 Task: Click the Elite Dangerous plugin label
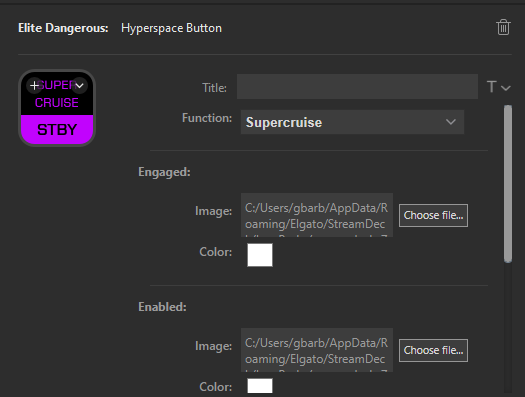63,28
